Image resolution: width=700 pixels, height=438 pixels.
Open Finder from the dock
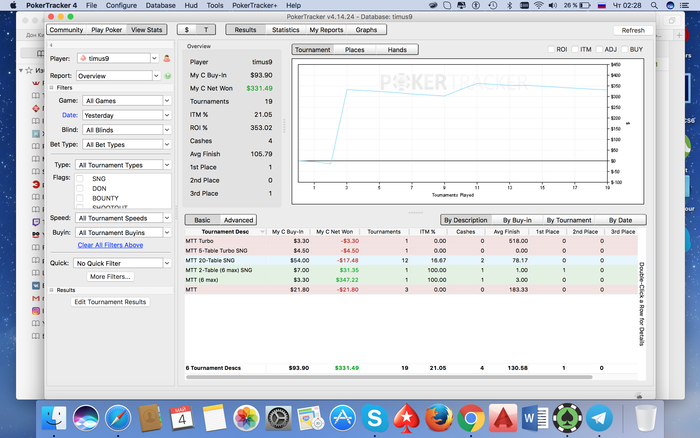pyautogui.click(x=54, y=418)
